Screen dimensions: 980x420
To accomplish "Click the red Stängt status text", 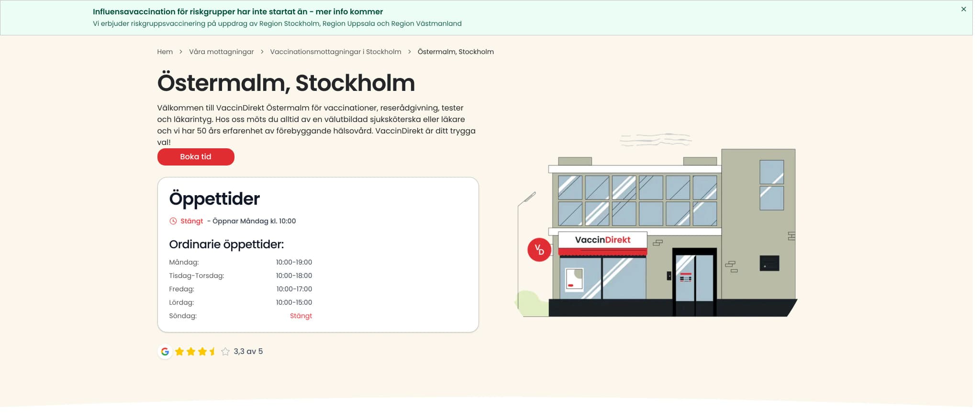I will tap(191, 221).
